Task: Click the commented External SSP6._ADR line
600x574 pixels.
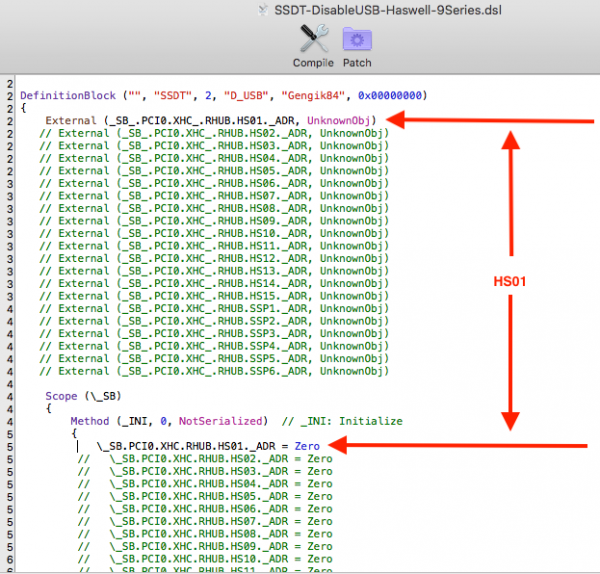Action: (214, 371)
